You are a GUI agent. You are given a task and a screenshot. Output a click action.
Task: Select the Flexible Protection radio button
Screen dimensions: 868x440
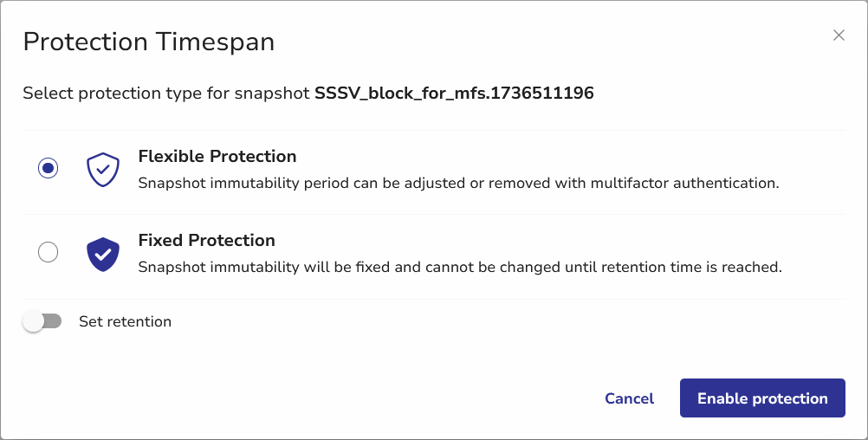49,168
